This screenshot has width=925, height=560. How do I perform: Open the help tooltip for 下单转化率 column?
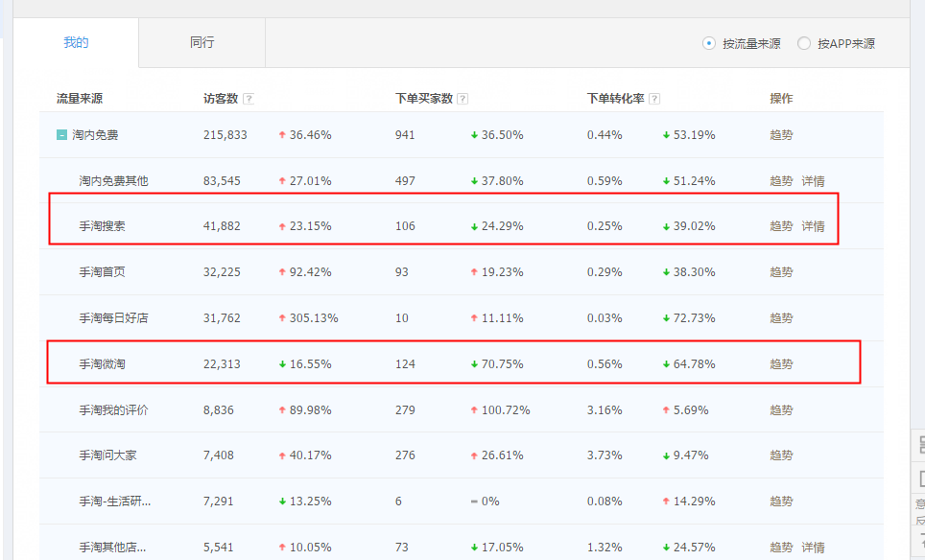pos(654,98)
